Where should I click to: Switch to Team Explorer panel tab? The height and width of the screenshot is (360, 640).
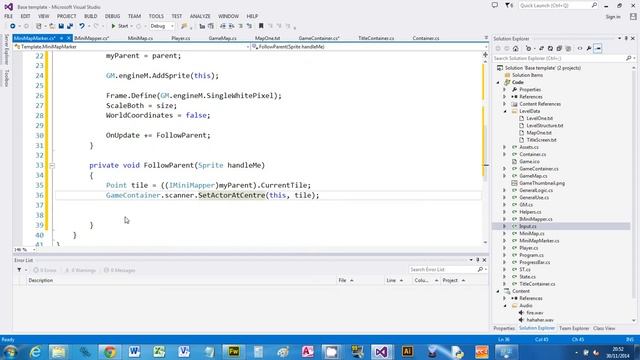click(x=574, y=329)
